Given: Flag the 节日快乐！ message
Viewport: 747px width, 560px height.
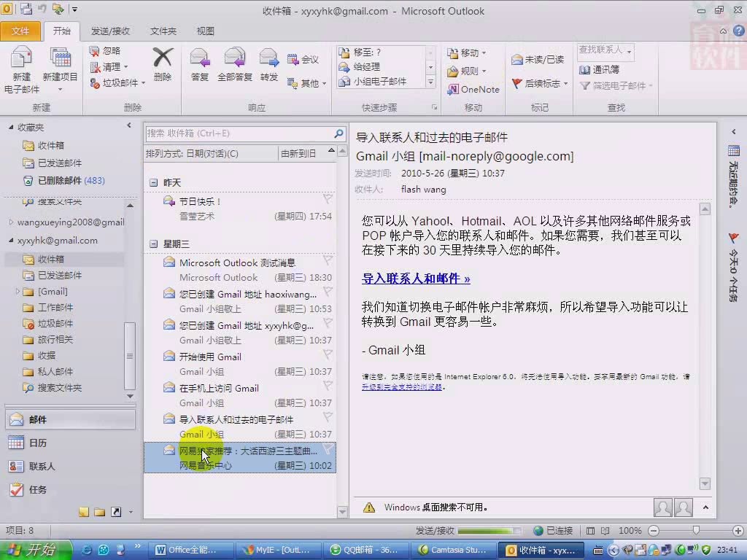Looking at the screenshot, I should [328, 198].
